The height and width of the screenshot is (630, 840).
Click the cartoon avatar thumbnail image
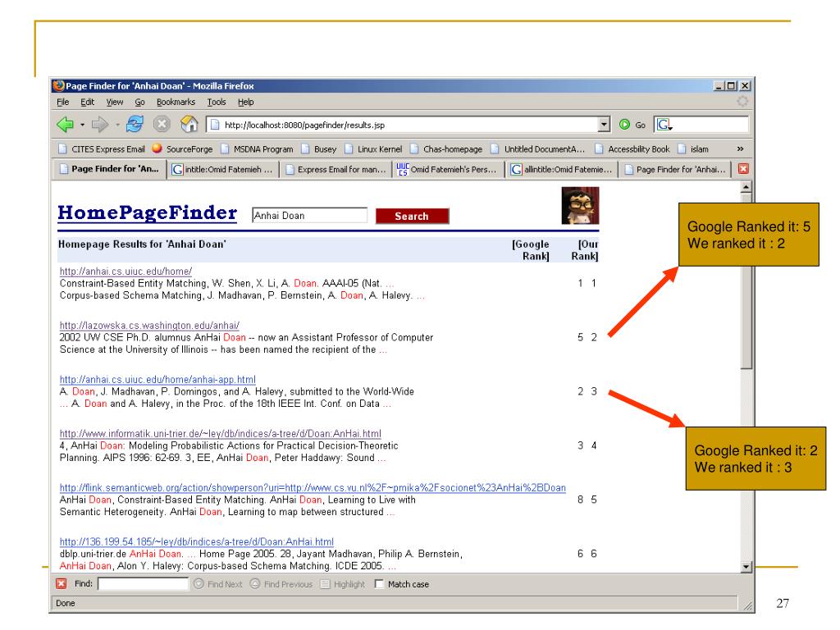coord(580,205)
